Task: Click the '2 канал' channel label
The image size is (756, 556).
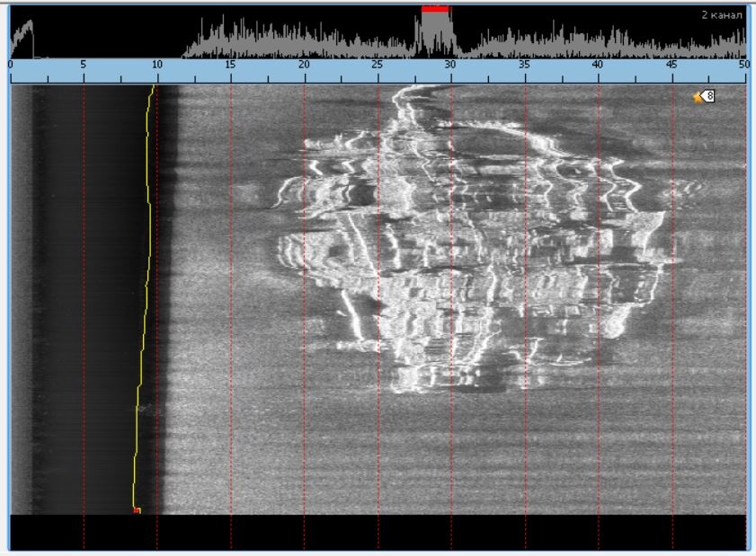Action: (722, 15)
